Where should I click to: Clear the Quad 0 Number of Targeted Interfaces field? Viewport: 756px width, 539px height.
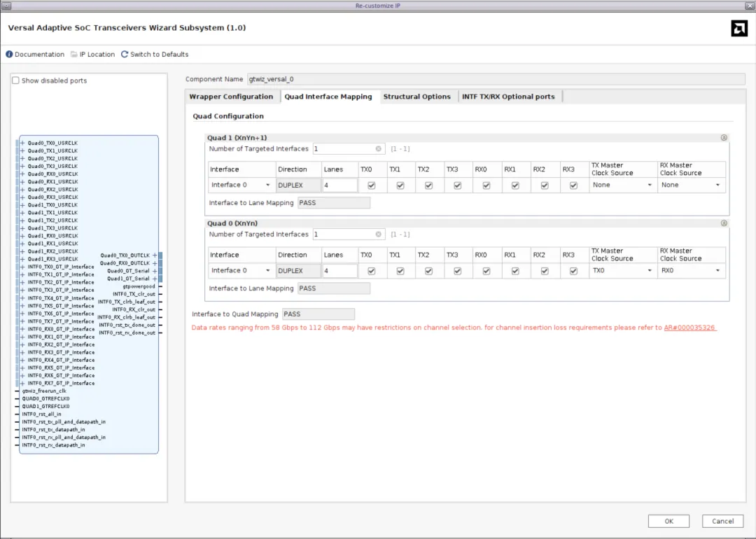pos(379,234)
